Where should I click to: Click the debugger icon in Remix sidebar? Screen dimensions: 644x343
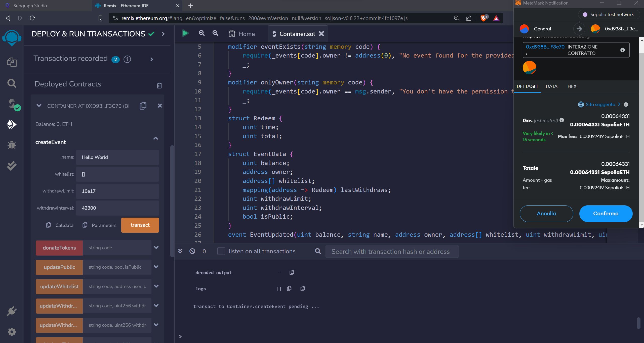(12, 145)
